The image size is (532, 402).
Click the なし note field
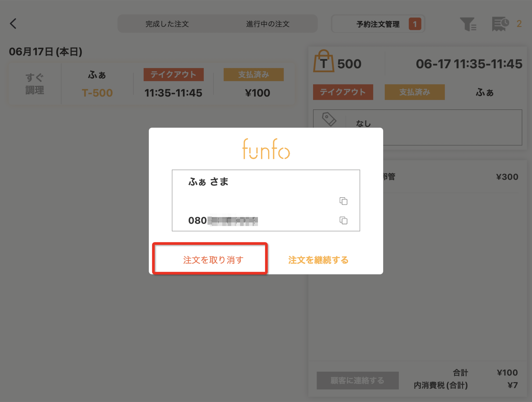pyautogui.click(x=417, y=127)
